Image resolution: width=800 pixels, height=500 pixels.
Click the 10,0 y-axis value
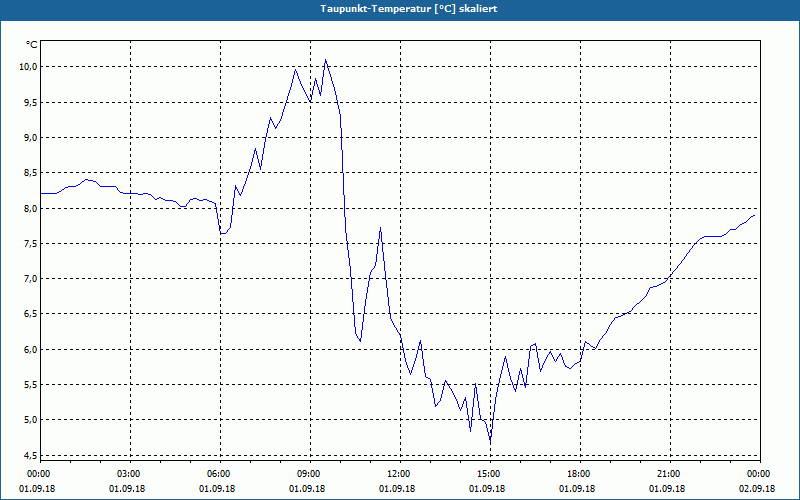click(29, 67)
